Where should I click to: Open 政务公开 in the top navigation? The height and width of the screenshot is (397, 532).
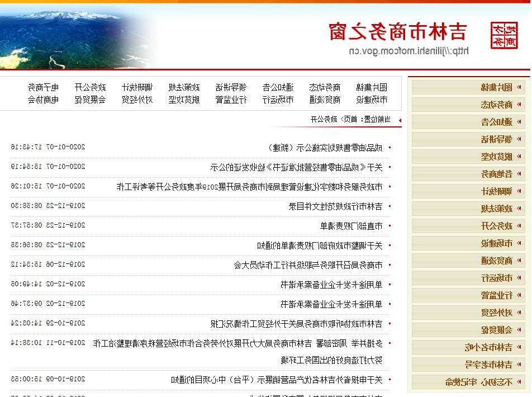coord(91,88)
